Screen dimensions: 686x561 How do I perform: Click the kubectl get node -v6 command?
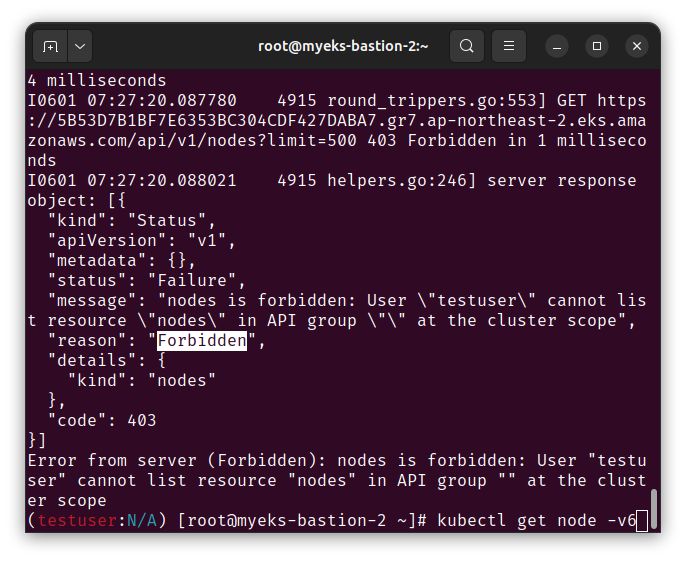coord(536,521)
